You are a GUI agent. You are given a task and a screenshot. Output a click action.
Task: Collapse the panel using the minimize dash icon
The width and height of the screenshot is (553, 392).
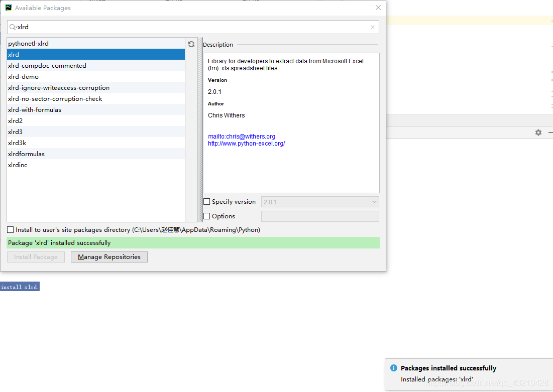point(549,133)
